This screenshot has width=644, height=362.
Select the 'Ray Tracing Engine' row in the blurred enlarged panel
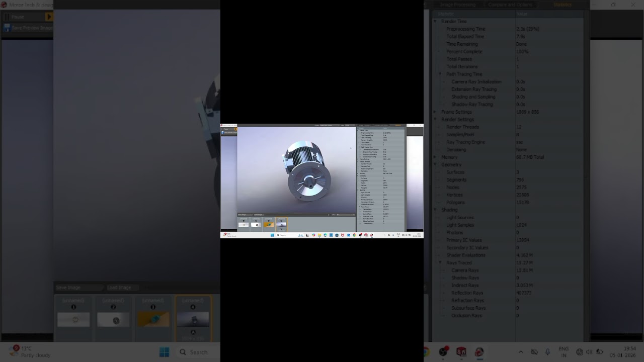point(508,142)
